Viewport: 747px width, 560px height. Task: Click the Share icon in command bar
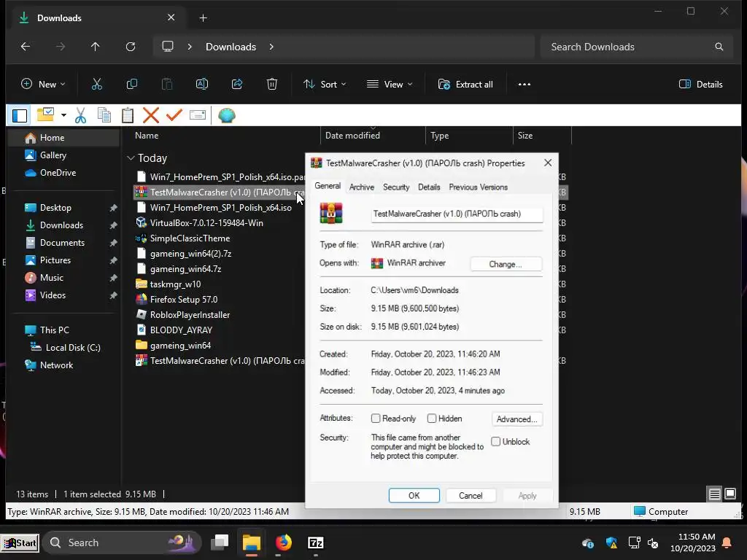point(237,85)
